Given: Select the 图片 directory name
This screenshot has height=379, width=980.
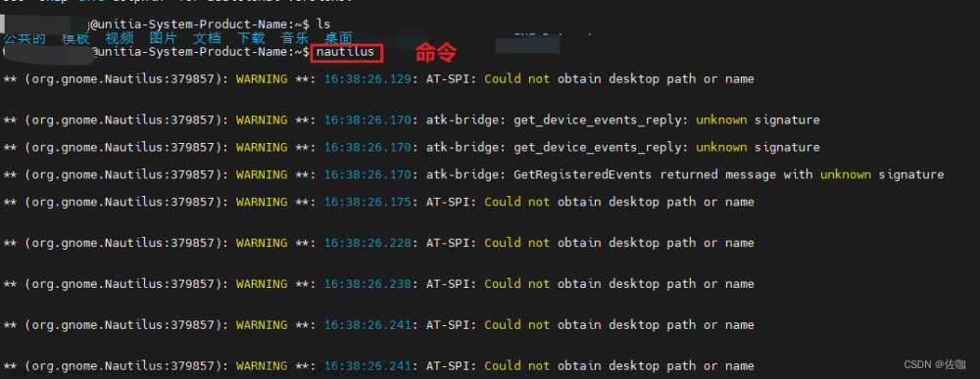Looking at the screenshot, I should 163,39.
